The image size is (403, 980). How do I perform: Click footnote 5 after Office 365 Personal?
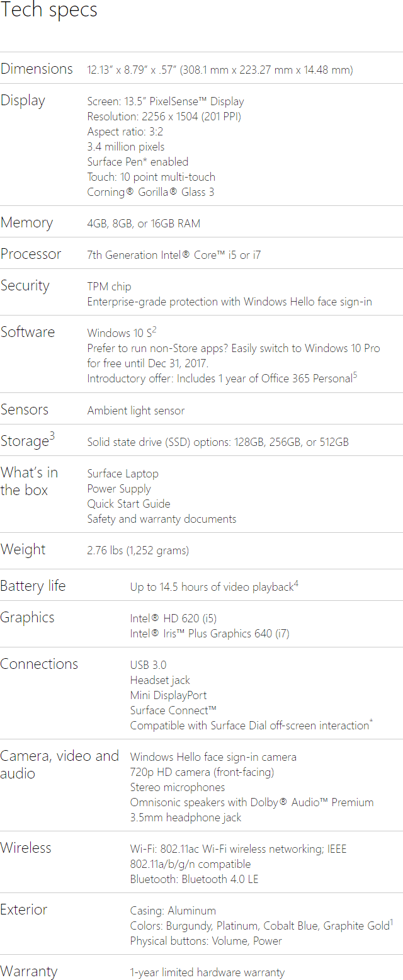click(x=355, y=375)
